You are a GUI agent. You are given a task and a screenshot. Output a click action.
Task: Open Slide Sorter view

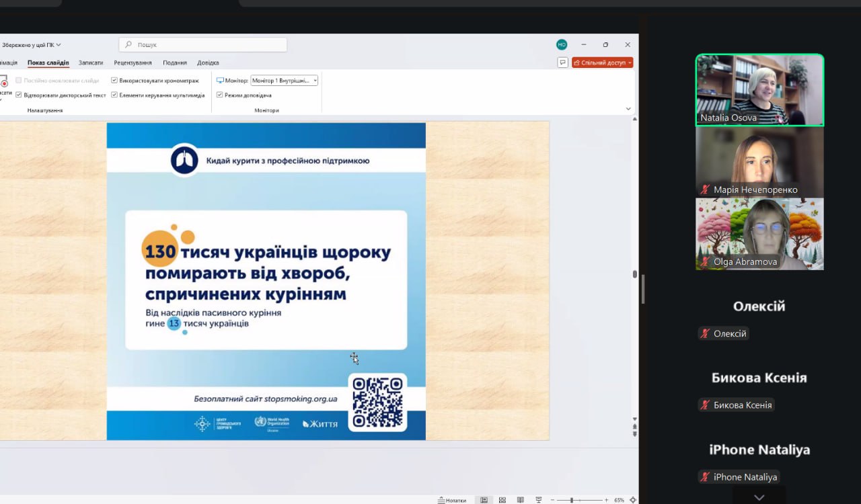coord(502,500)
